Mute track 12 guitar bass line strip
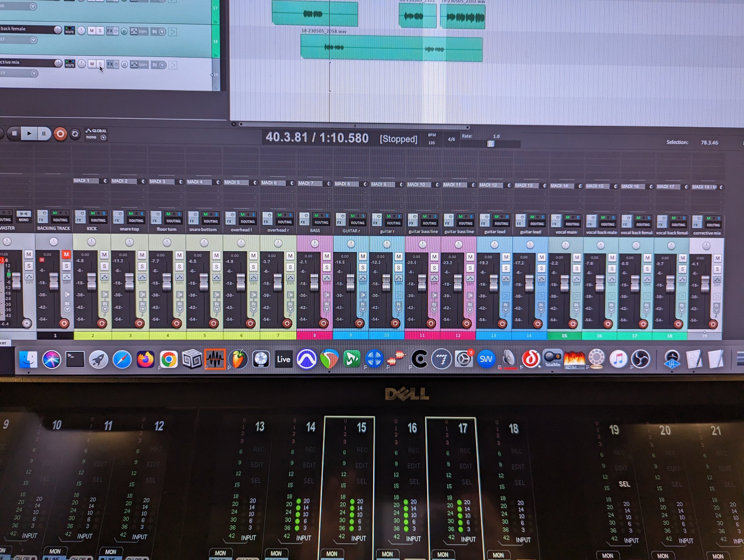Viewport: 744px width, 560px height. (x=470, y=257)
